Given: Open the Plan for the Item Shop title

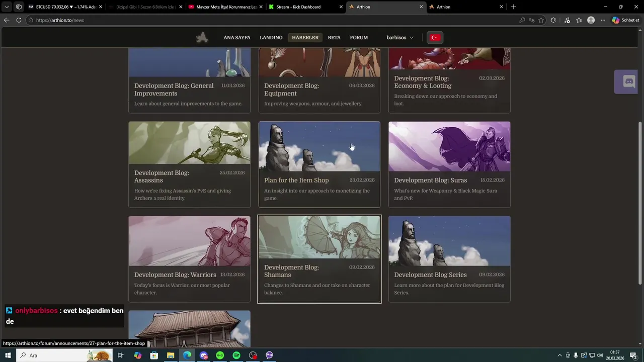Looking at the screenshot, I should [x=296, y=180].
